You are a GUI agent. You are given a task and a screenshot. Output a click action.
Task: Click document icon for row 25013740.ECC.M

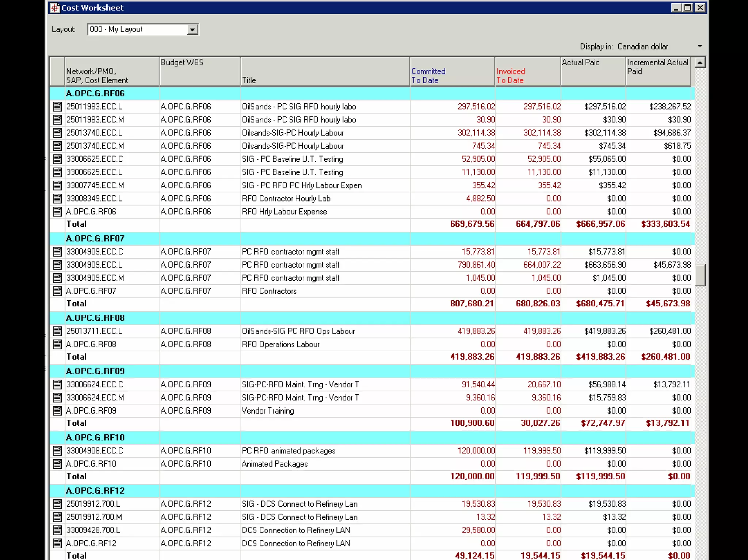pos(57,146)
